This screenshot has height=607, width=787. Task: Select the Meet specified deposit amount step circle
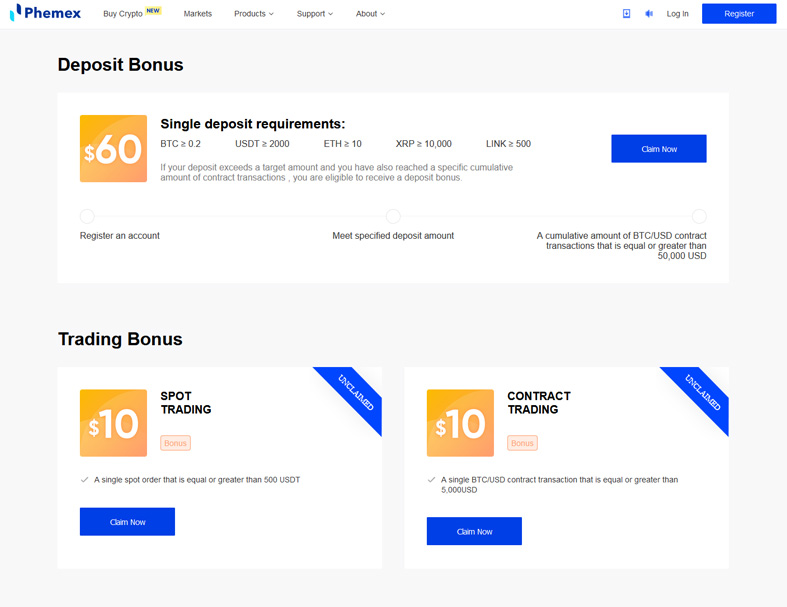coord(393,216)
